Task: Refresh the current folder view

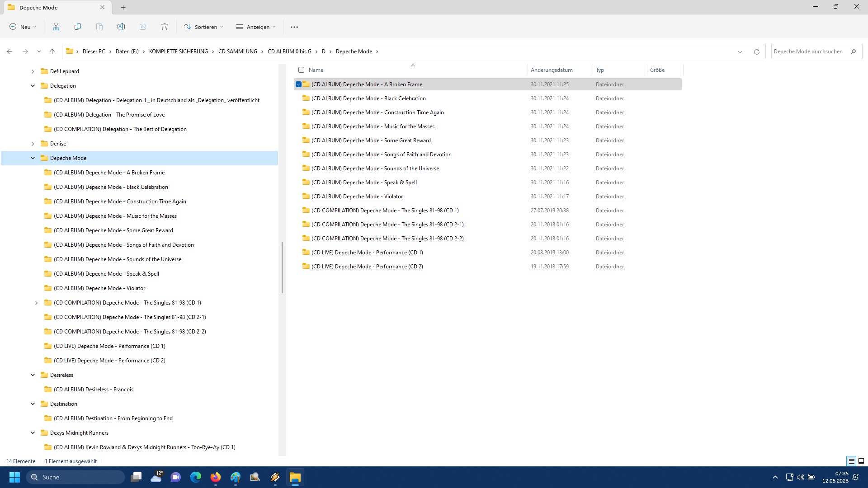Action: [756, 52]
